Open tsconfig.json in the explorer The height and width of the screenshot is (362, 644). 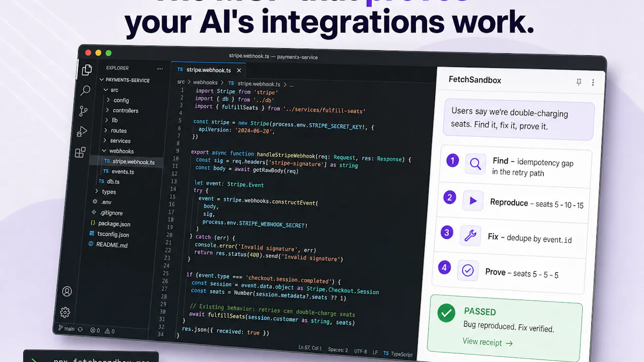(x=109, y=234)
